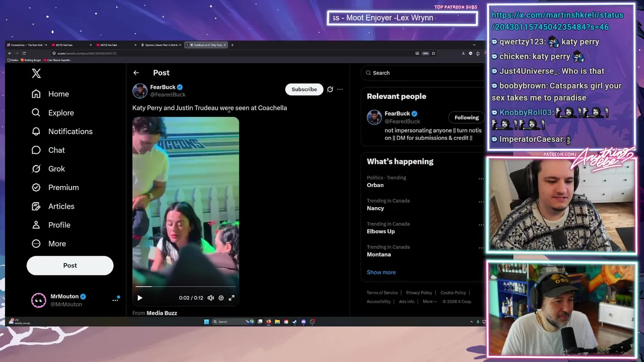Switch to the Opinion Hasan Piker tab
The width and height of the screenshot is (644, 362).
point(162,45)
